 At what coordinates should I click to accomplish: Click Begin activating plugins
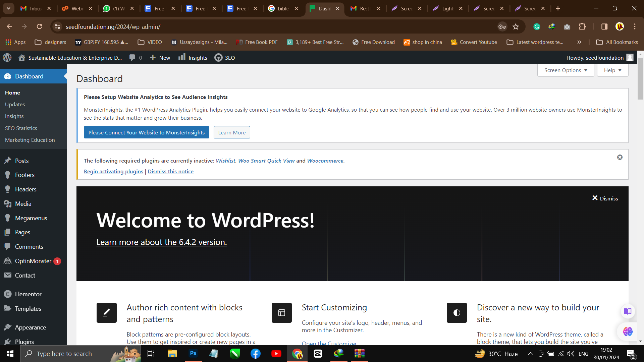click(x=113, y=172)
